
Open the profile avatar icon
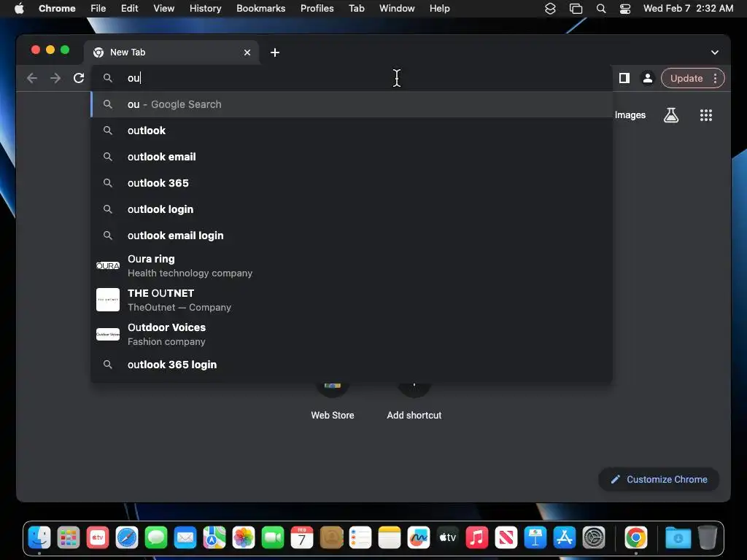(648, 78)
